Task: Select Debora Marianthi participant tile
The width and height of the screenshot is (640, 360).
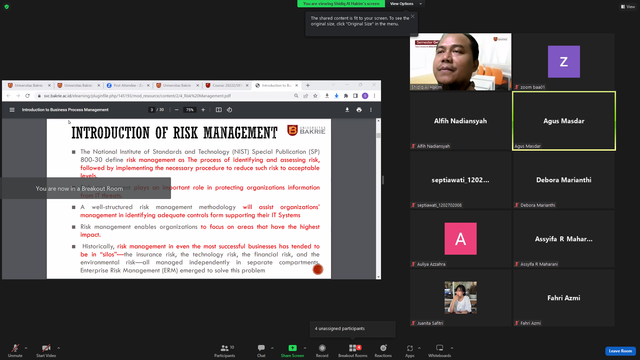Action: pyautogui.click(x=564, y=180)
